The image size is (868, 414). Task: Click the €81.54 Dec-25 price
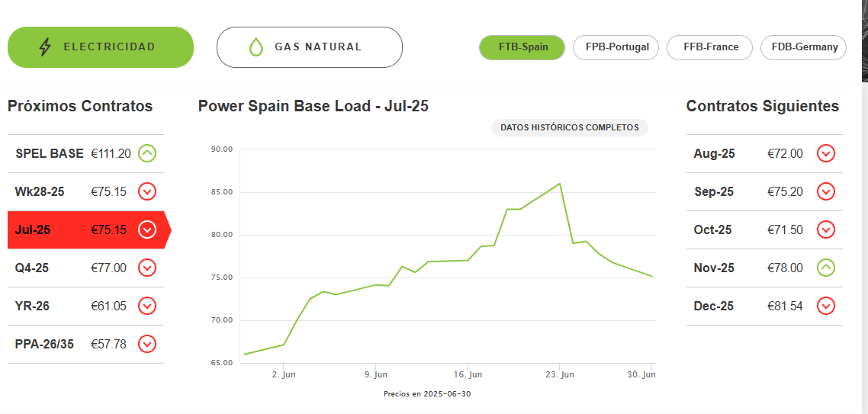785,306
